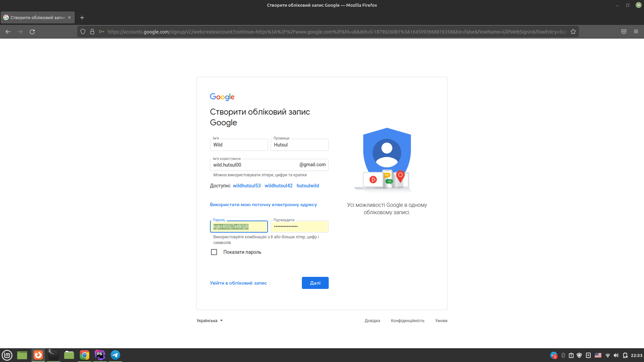Click the Google logo on the form

[x=222, y=97]
